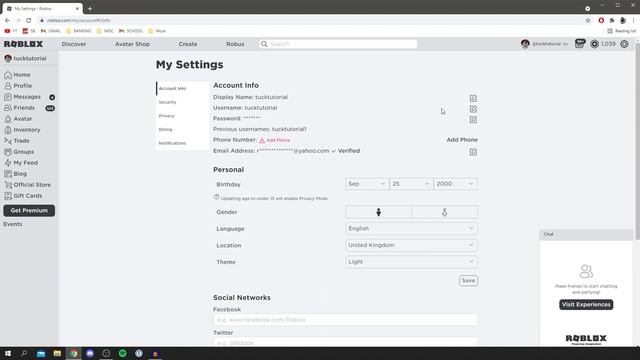This screenshot has width=640, height=360.
Task: Select the male gender option
Action: click(x=379, y=212)
